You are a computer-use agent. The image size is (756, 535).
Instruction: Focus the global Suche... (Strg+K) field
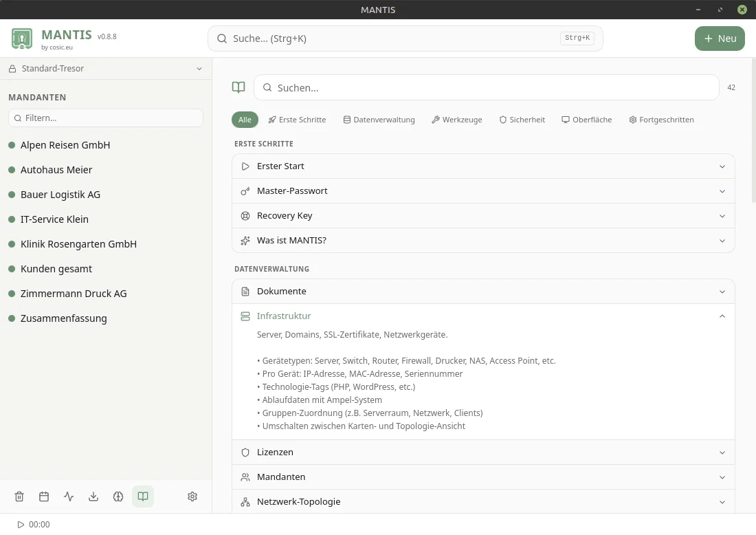coord(405,39)
